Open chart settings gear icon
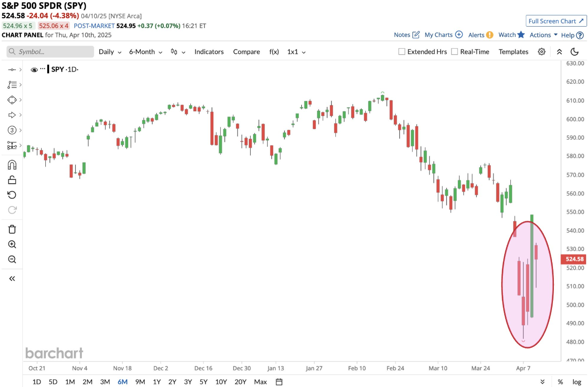 tap(542, 52)
